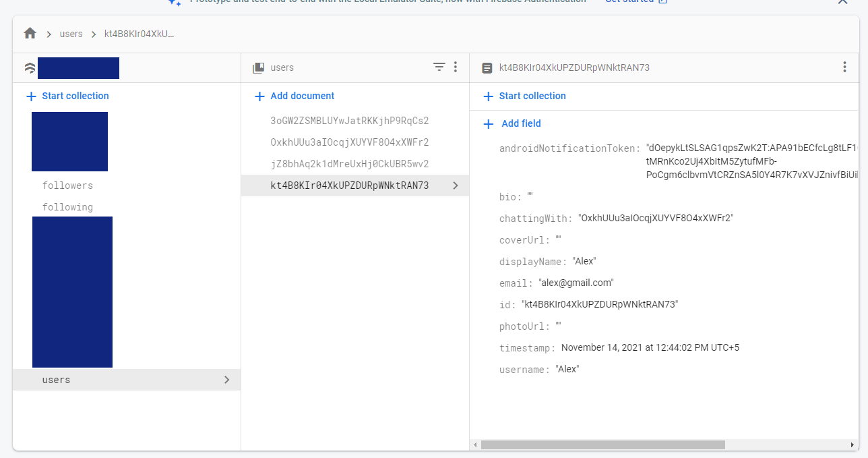The image size is (868, 458).
Task: Close the emulator suite banner
Action: (842, 2)
